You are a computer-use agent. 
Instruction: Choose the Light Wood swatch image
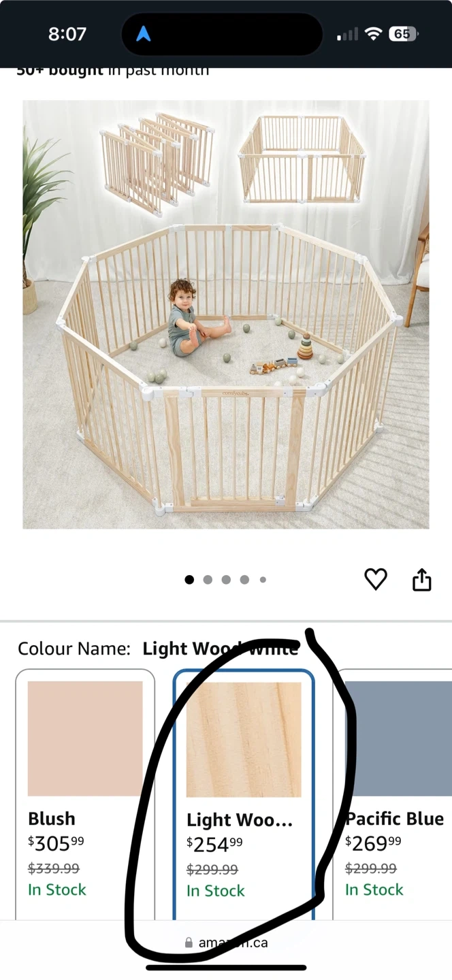[x=244, y=740]
